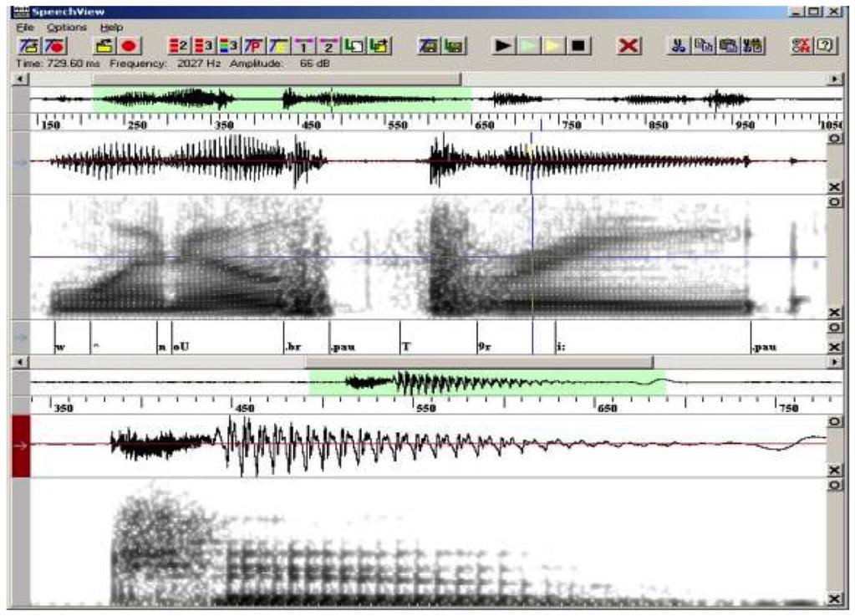
Task: Stop playback with the black square button
Action: [578, 46]
